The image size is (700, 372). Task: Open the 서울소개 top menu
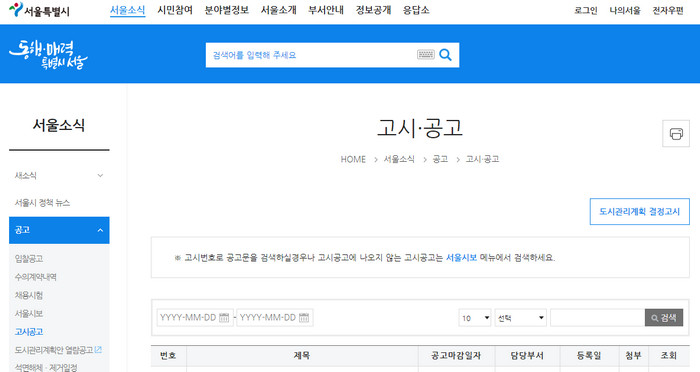point(279,10)
